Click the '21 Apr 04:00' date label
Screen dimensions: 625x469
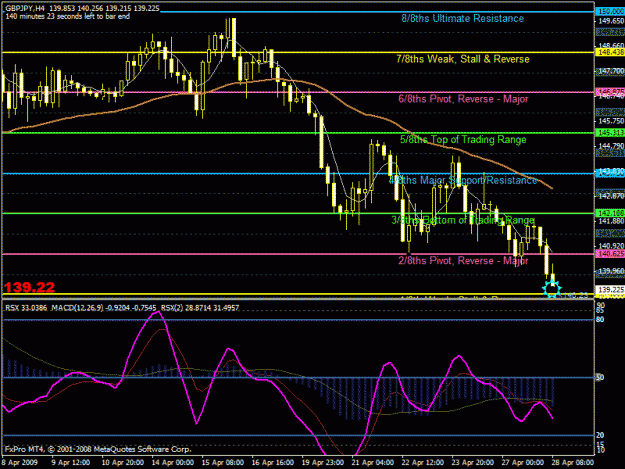pos(373,463)
